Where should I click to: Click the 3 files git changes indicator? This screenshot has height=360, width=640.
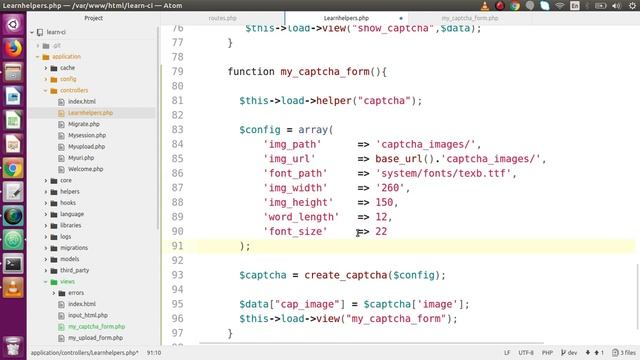[624, 353]
